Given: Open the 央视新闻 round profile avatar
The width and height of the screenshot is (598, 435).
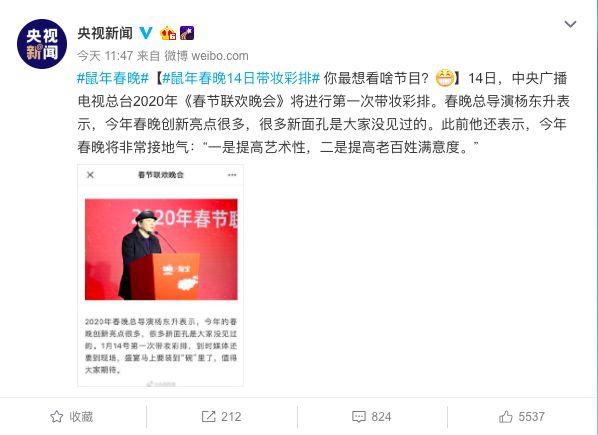Looking at the screenshot, I should (42, 44).
